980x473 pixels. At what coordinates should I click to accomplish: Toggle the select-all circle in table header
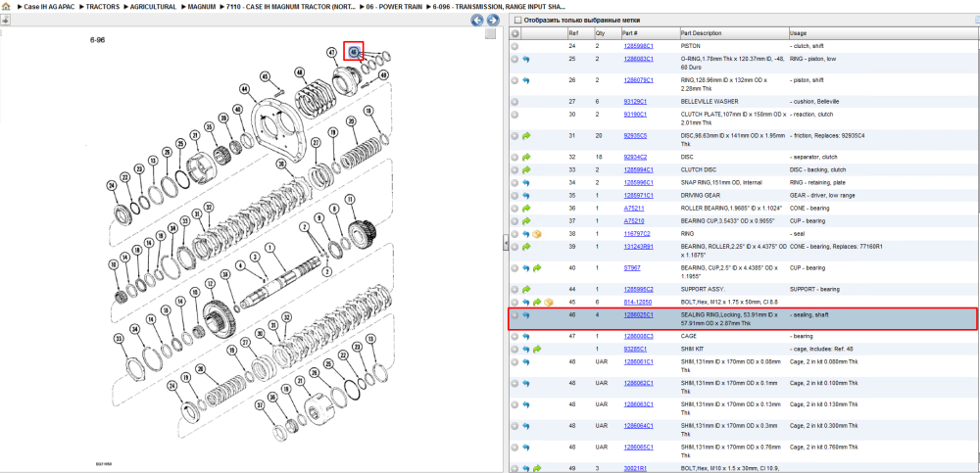pyautogui.click(x=515, y=33)
